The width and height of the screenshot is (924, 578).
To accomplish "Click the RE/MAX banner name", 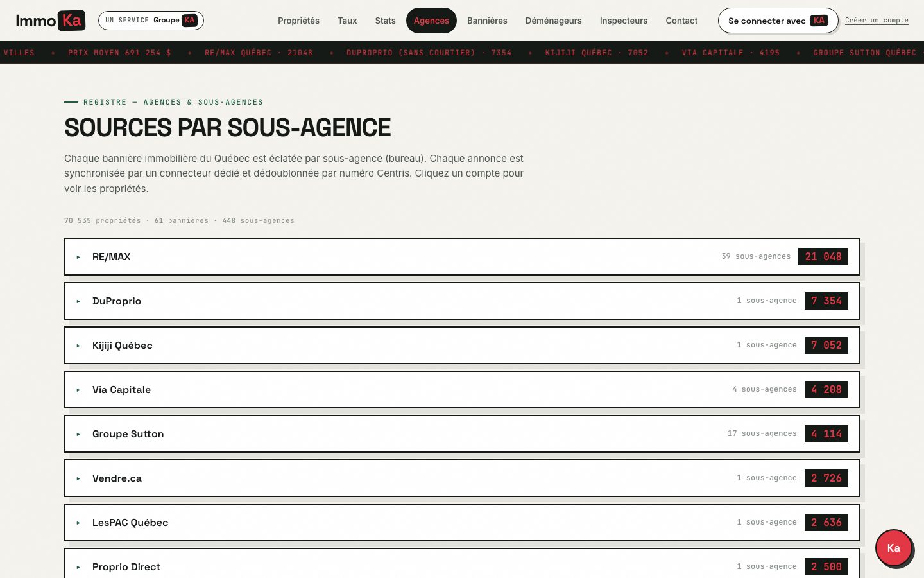I will click(x=111, y=257).
